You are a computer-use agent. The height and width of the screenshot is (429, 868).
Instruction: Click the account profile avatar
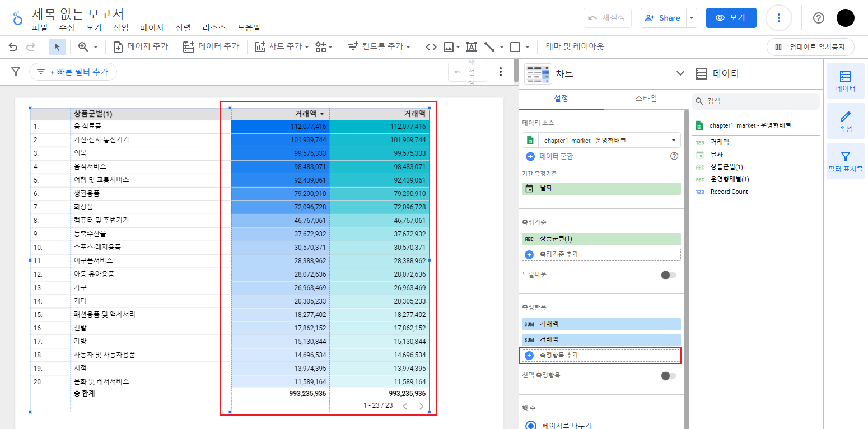tap(846, 18)
